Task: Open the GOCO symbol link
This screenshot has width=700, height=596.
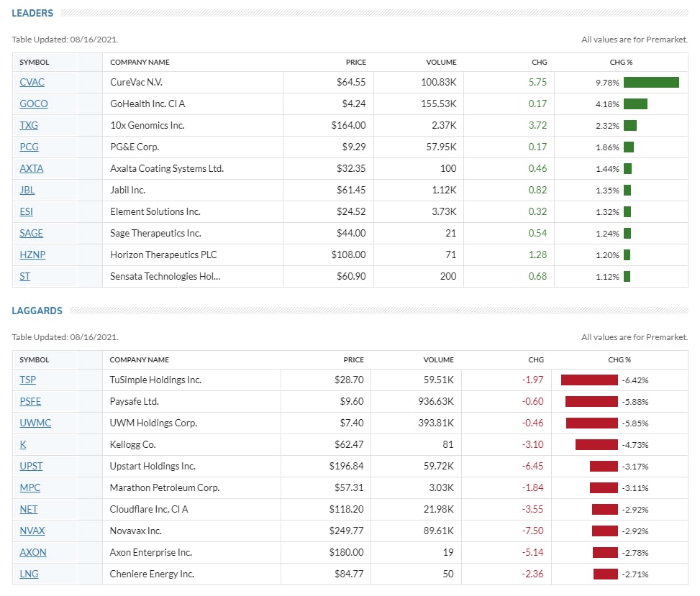Action: tap(34, 104)
